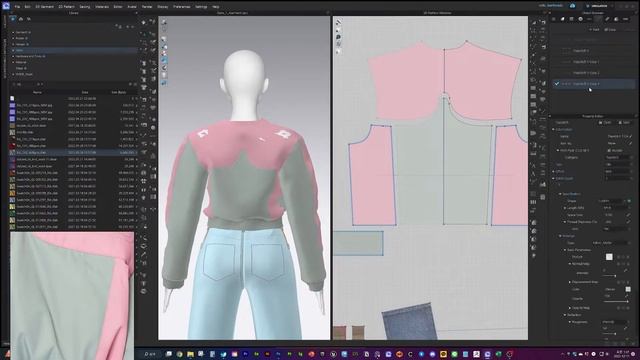Select Hardware and Trims in Library tree
Viewport: 640px width, 360px height.
click(x=31, y=56)
